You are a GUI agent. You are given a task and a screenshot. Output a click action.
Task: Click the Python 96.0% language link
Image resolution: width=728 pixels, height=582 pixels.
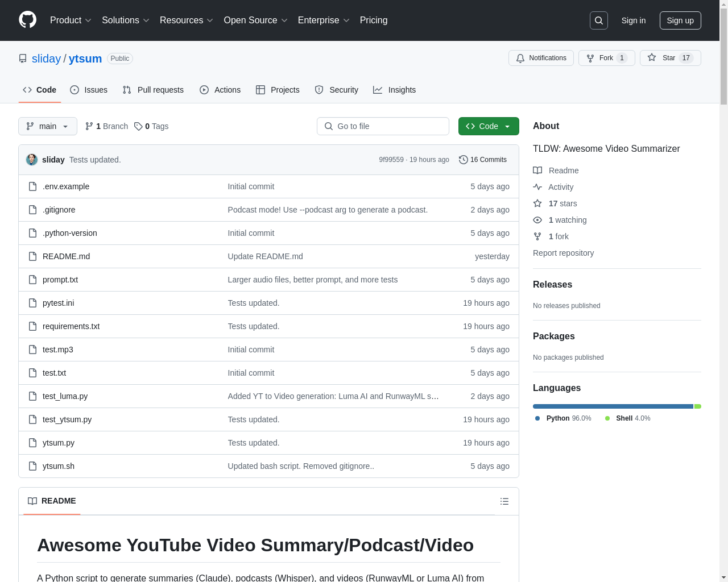tap(563, 418)
